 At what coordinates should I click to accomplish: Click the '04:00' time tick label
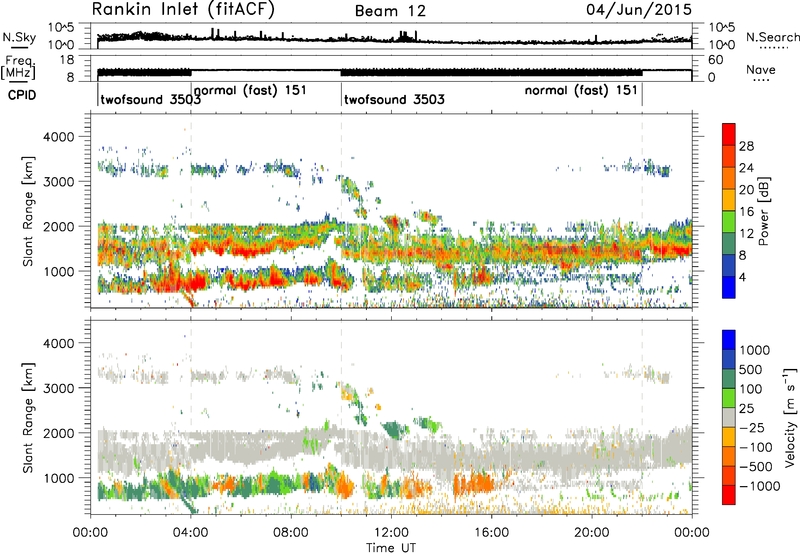point(190,533)
